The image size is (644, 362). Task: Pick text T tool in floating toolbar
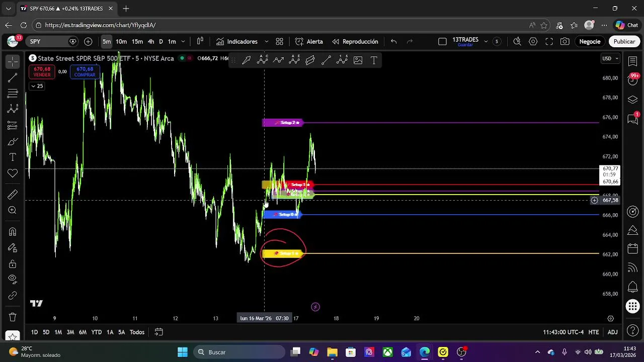tap(374, 60)
